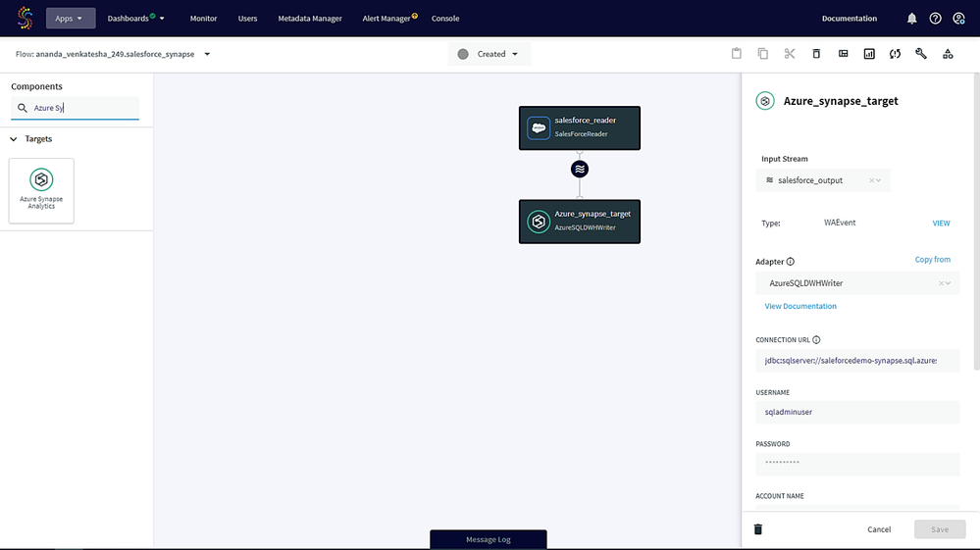The width and height of the screenshot is (980, 550).
Task: Clear the AzureSQLDWHWriter adapter selection
Action: [941, 283]
